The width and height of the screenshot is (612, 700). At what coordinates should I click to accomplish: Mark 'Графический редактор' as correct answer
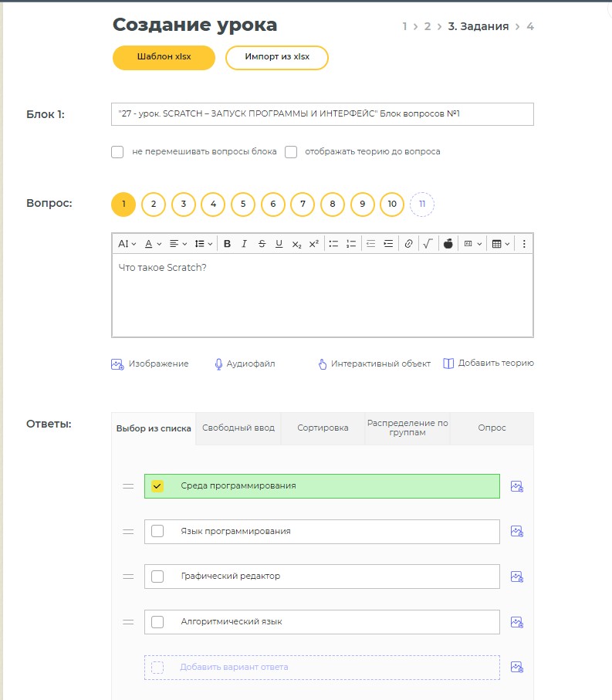coord(157,577)
